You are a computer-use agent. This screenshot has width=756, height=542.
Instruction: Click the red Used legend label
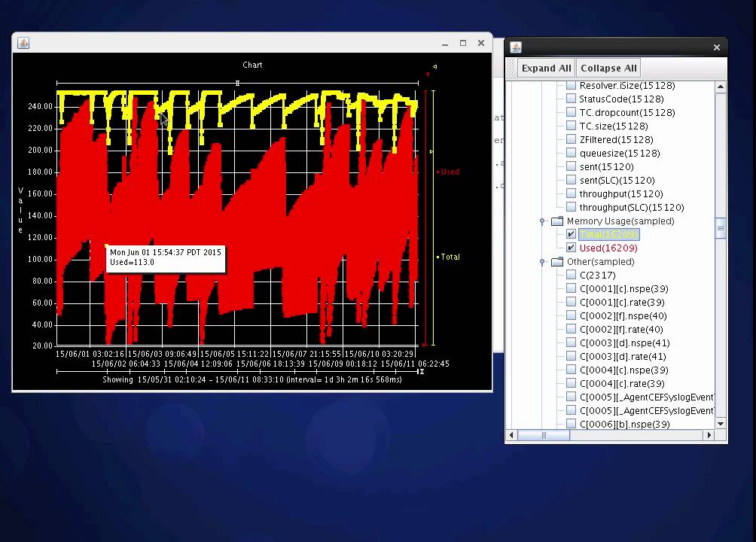pos(450,172)
